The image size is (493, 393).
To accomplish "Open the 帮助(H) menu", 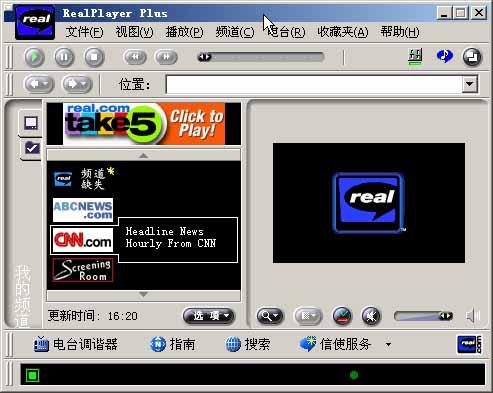I will tap(400, 32).
